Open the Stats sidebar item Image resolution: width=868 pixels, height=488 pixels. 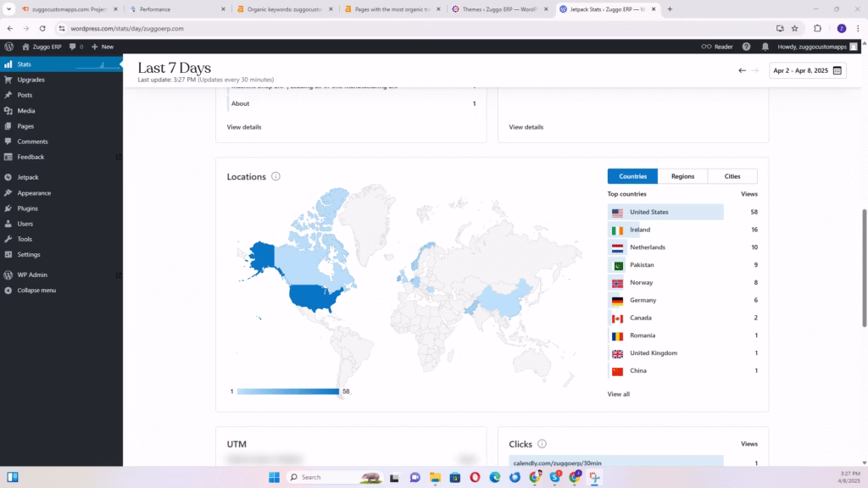click(61, 64)
